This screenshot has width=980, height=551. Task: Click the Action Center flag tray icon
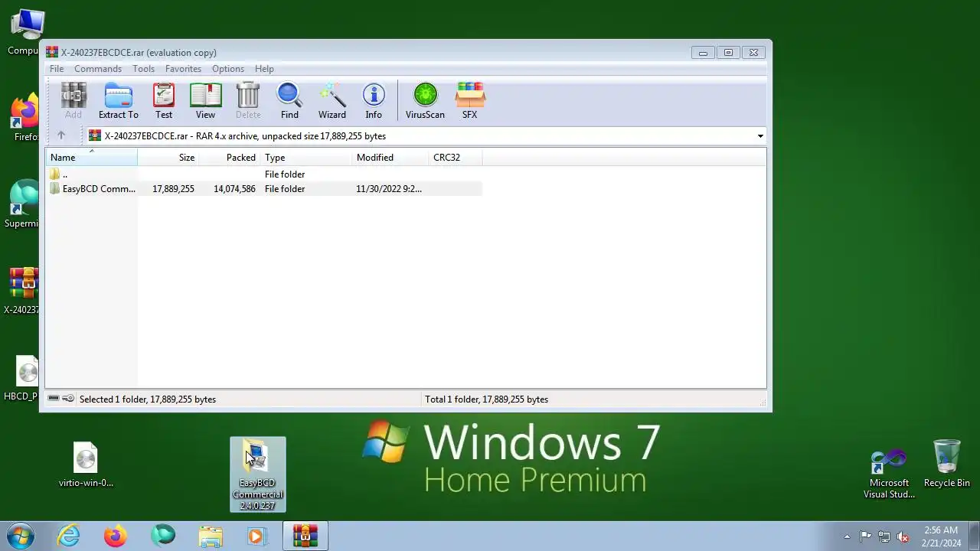click(865, 536)
